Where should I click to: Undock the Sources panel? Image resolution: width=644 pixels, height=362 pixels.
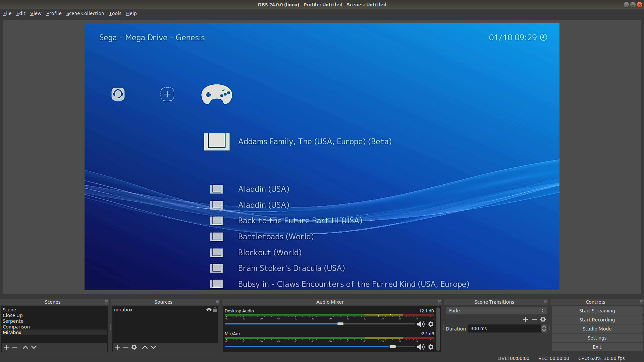[217, 302]
